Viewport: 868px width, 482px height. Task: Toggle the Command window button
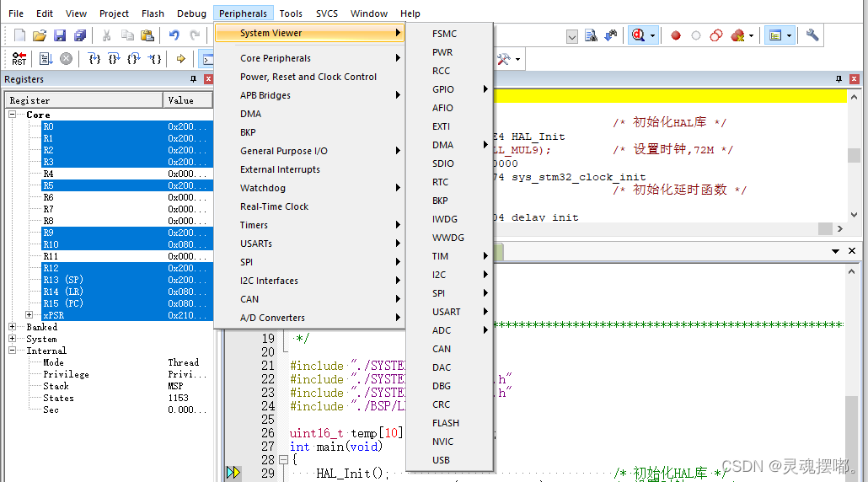coord(206,59)
